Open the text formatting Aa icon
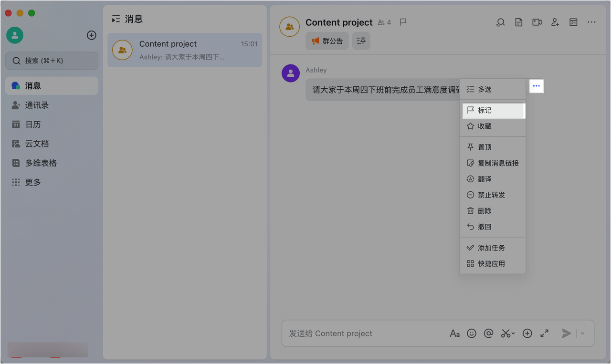611x364 pixels. pyautogui.click(x=454, y=333)
